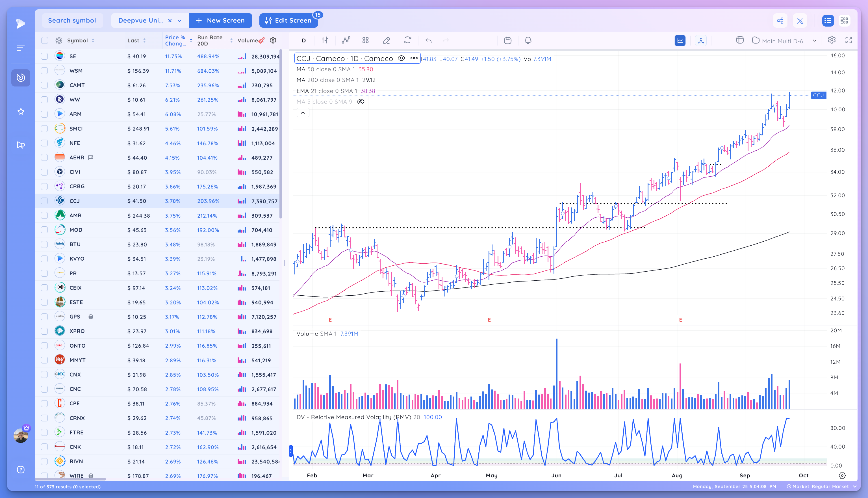Click the chart time axis target icon

(x=842, y=476)
